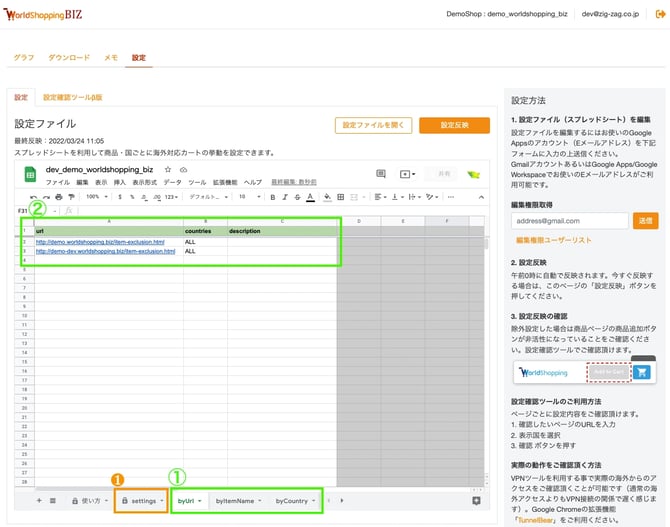
Task: Open the spreadsheet comment history icon
Action: tap(380, 174)
